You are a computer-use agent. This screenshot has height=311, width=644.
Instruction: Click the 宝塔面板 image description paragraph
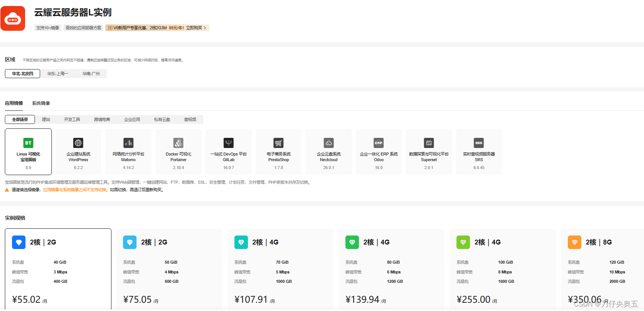tap(158, 183)
